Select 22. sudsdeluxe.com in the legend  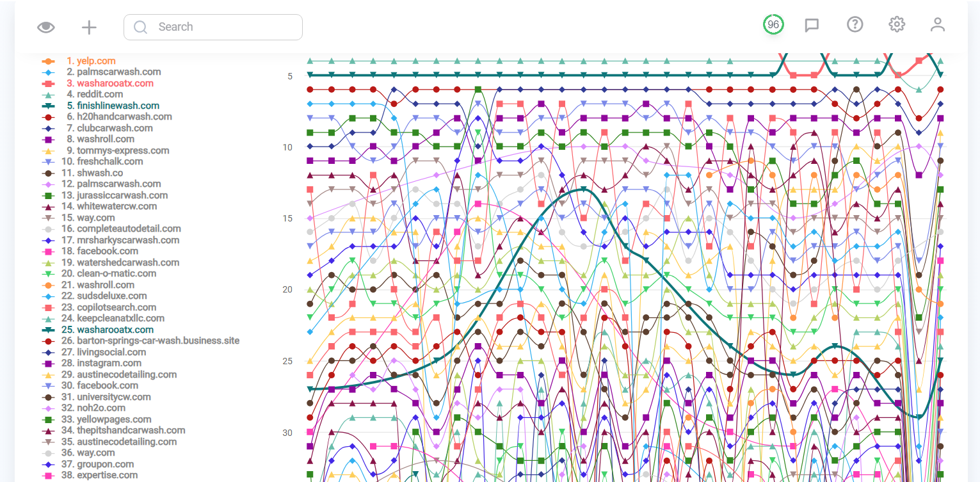coord(94,296)
